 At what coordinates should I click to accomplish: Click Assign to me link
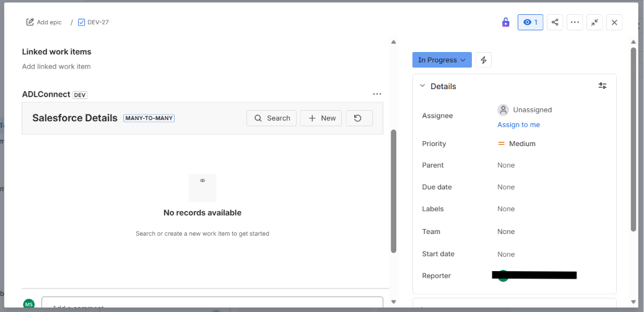pos(518,125)
